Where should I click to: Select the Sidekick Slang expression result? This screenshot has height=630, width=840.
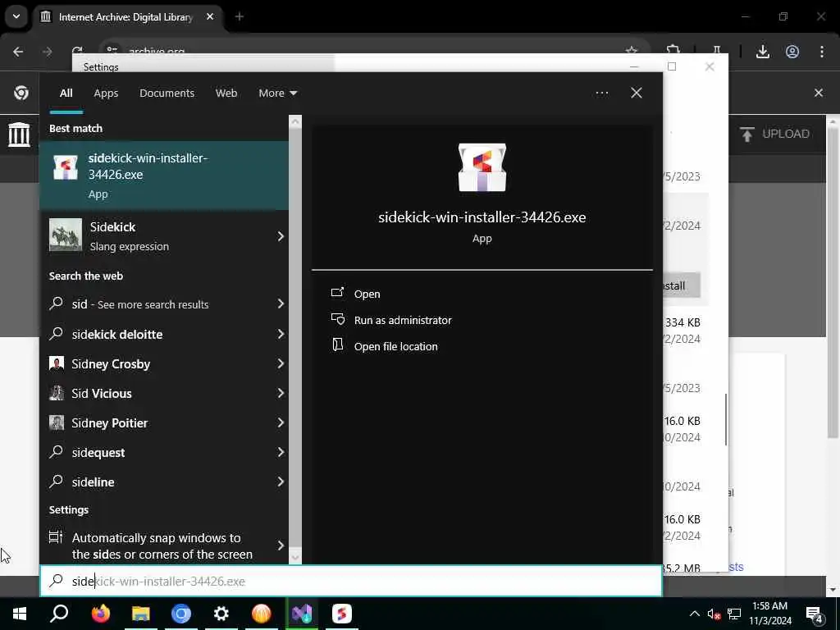pos(155,235)
